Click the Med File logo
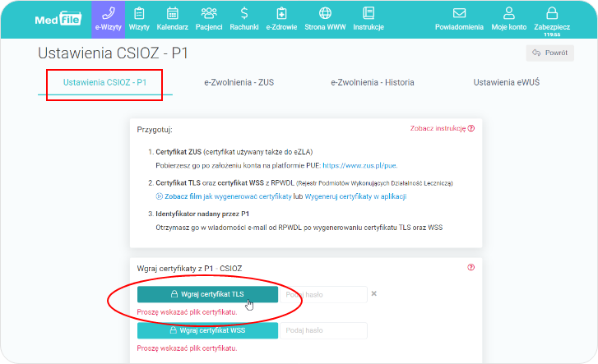598x364 pixels. (58, 19)
